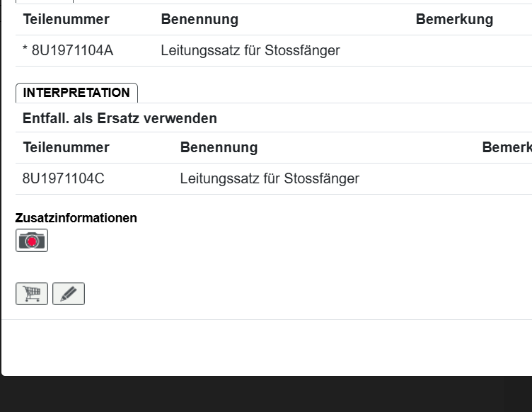Click the Zusatzinformationen label
The image size is (532, 412).
(x=76, y=218)
